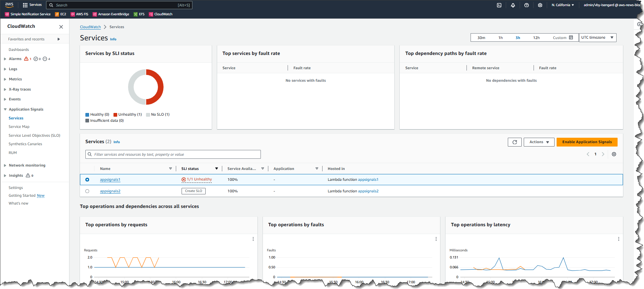Open the EC2 shortcut in favorites bar

61,14
